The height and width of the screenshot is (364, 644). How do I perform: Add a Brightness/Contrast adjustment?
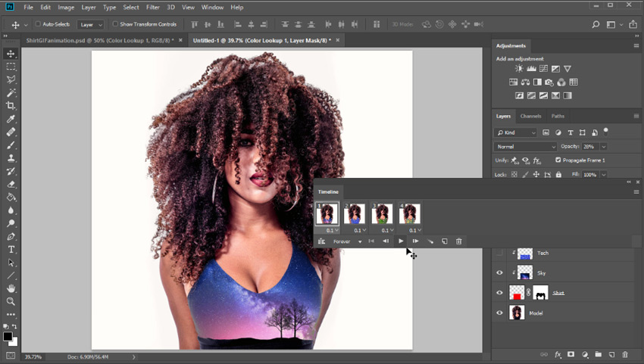click(x=519, y=69)
